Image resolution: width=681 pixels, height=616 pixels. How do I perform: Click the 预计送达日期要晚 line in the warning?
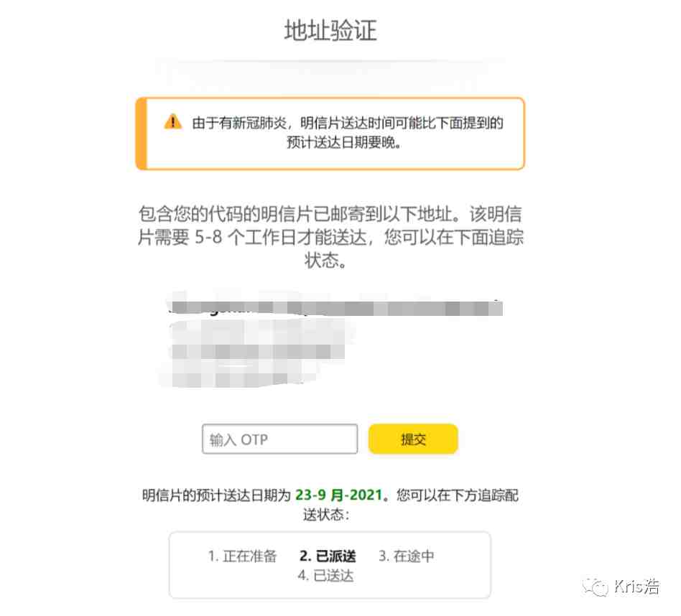point(343,142)
